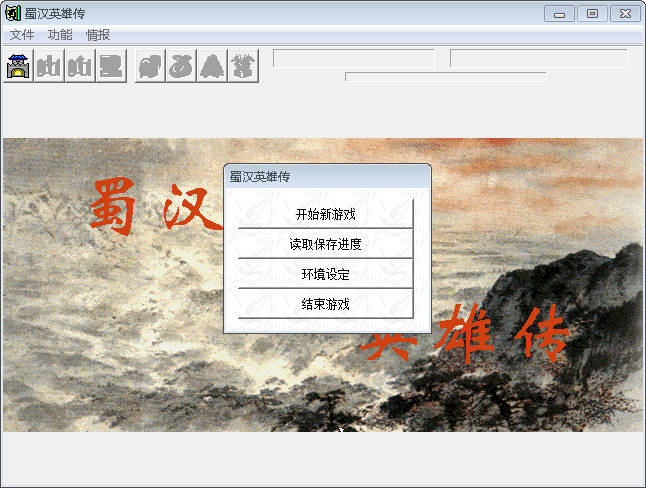
Task: Open 环境设定 settings
Action: 325,274
